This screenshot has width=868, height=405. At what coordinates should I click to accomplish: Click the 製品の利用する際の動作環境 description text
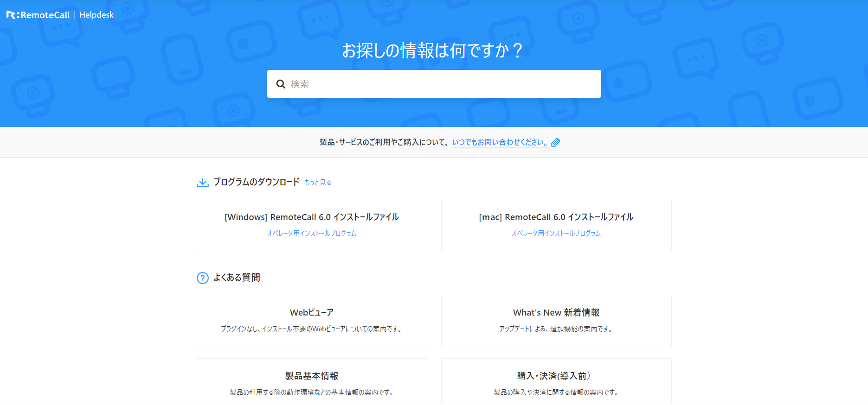(x=312, y=392)
